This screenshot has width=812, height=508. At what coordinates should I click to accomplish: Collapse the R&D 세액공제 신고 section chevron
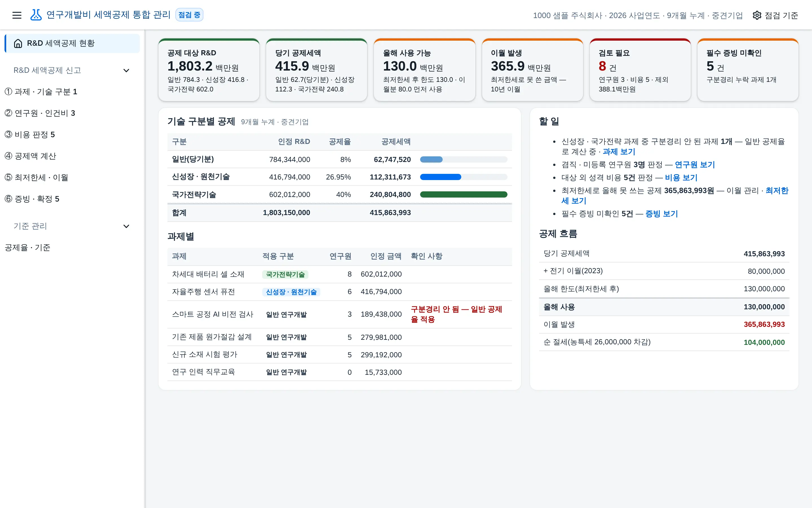coord(126,70)
